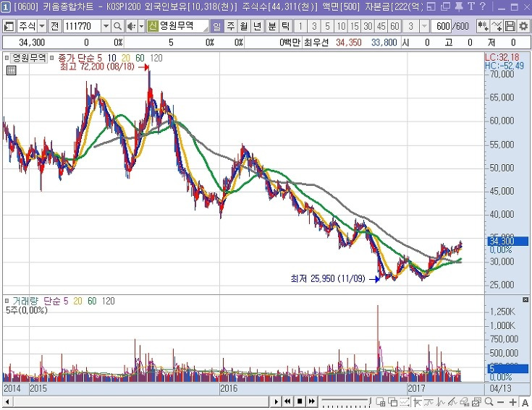Toggle the speaker sound icon

click(131, 26)
